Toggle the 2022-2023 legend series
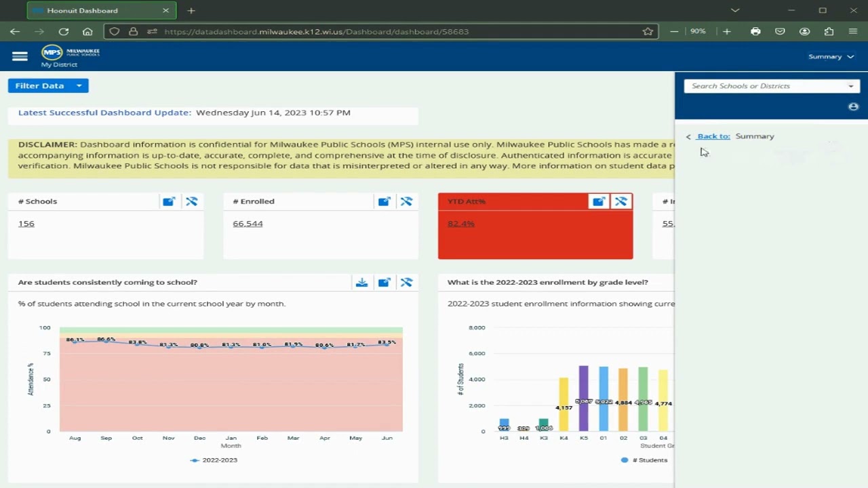Image resolution: width=868 pixels, height=488 pixels. (214, 460)
